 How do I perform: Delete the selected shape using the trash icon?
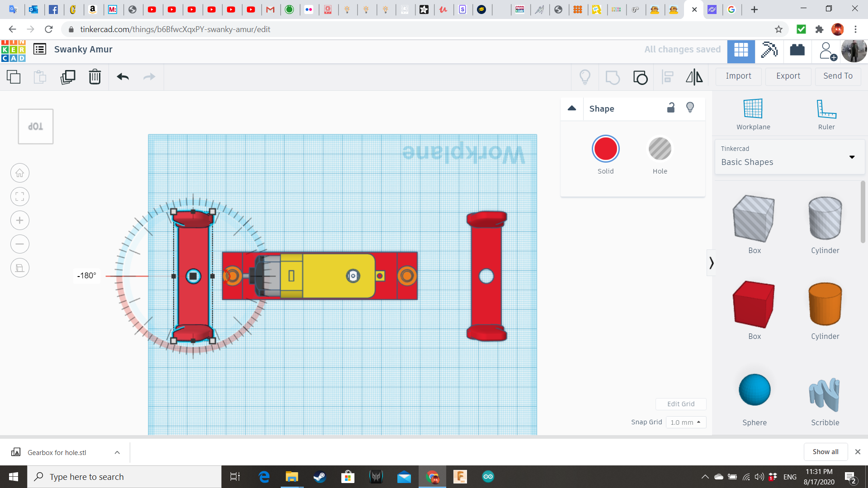coord(94,77)
